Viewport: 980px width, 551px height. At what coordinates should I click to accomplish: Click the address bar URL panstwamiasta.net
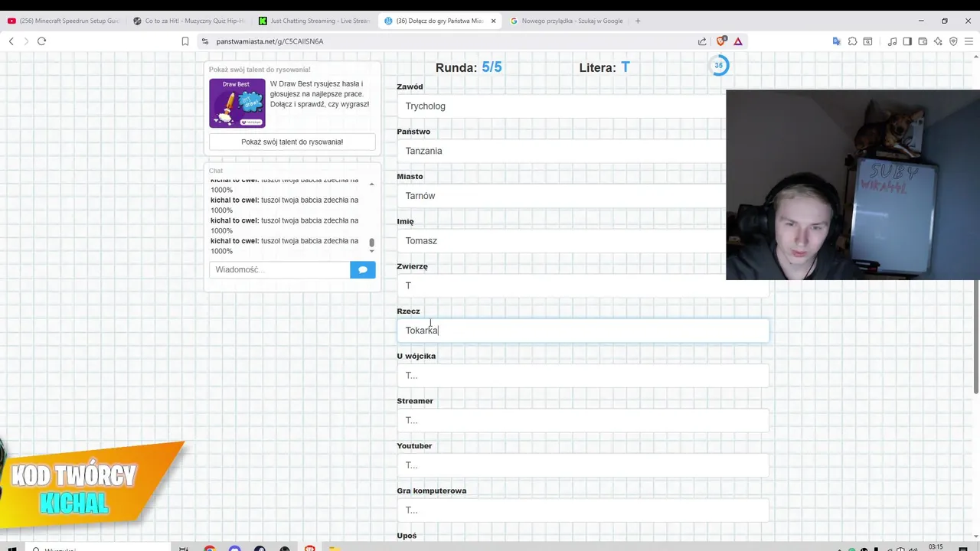tap(269, 41)
